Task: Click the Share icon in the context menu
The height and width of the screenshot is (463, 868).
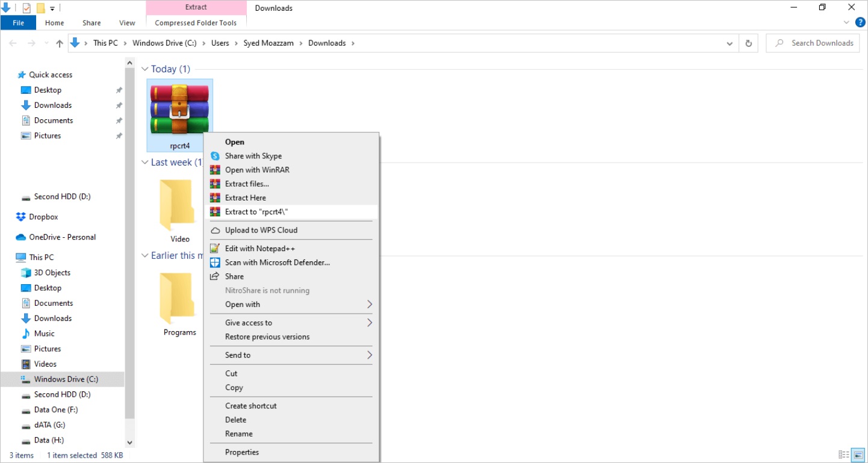Action: coord(234,276)
